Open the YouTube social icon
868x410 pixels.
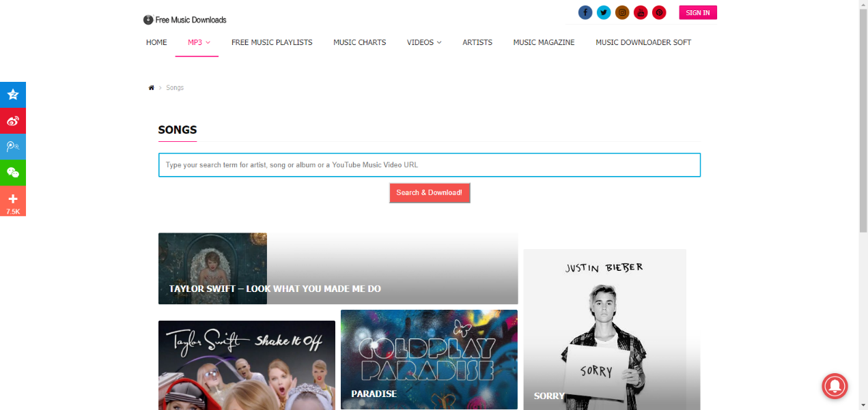(x=641, y=12)
